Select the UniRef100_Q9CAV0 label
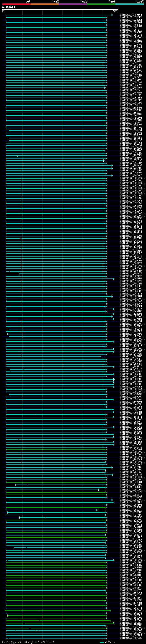146x644 pixels. point(131,77)
